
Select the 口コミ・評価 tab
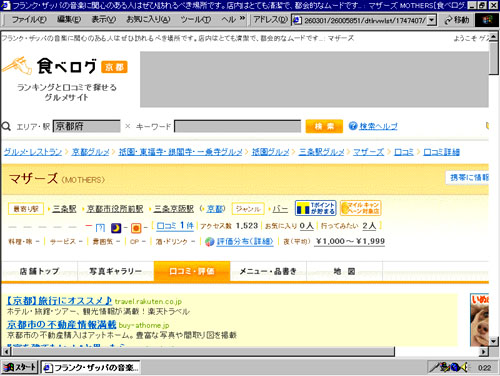click(x=192, y=271)
